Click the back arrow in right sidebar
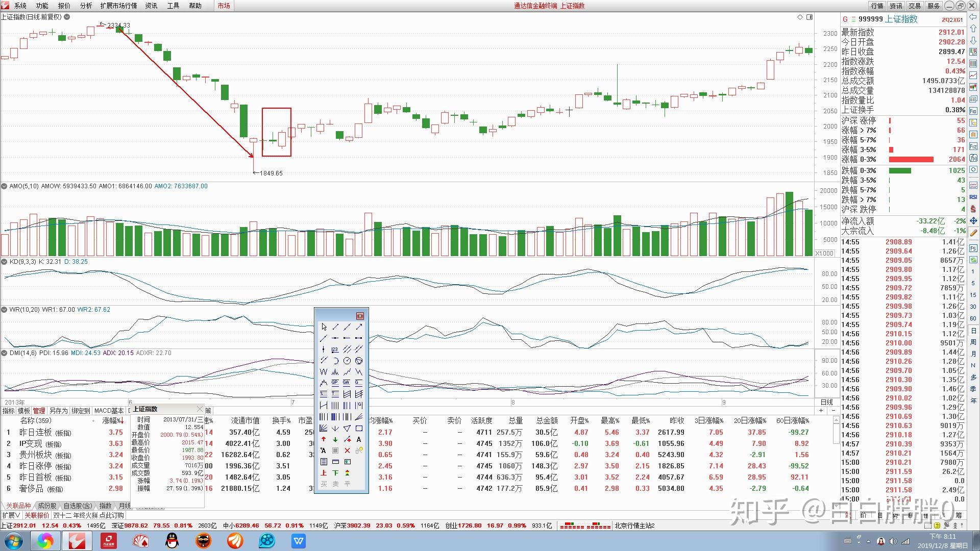Screen dimensions: 980x551 pyautogui.click(x=973, y=16)
